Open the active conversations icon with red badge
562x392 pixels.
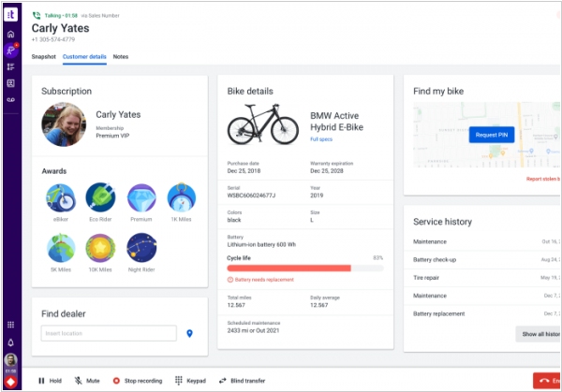coord(11,51)
